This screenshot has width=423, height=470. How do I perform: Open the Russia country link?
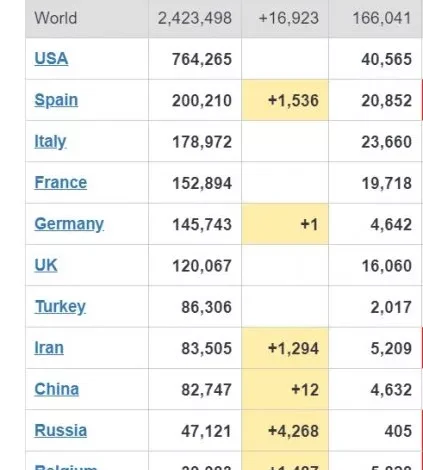61,430
